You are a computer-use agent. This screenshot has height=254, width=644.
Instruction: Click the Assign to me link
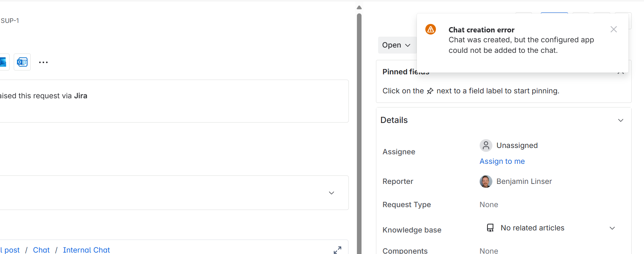click(x=502, y=161)
